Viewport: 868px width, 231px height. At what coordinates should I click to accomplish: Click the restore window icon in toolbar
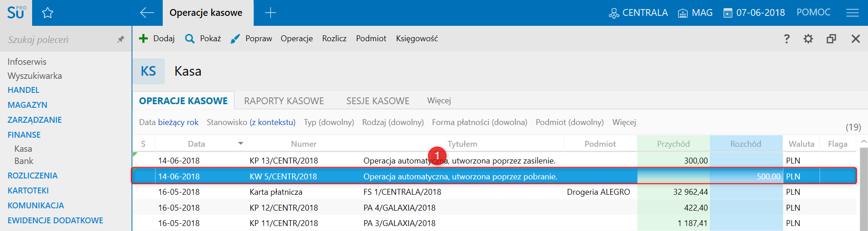click(x=831, y=39)
